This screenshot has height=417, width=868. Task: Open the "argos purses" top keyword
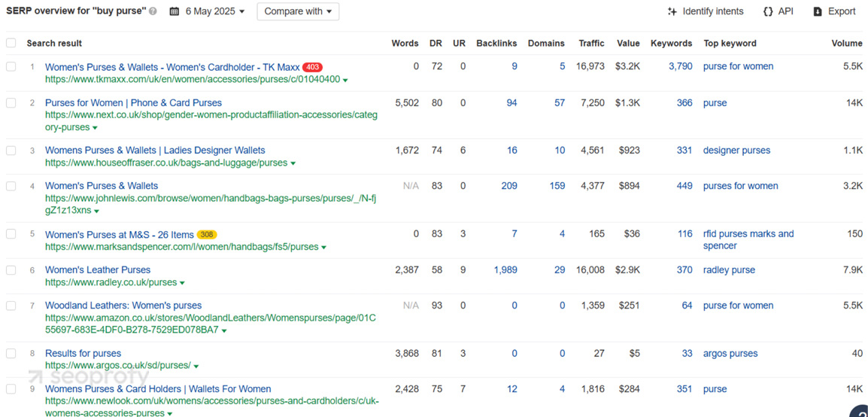[730, 353]
